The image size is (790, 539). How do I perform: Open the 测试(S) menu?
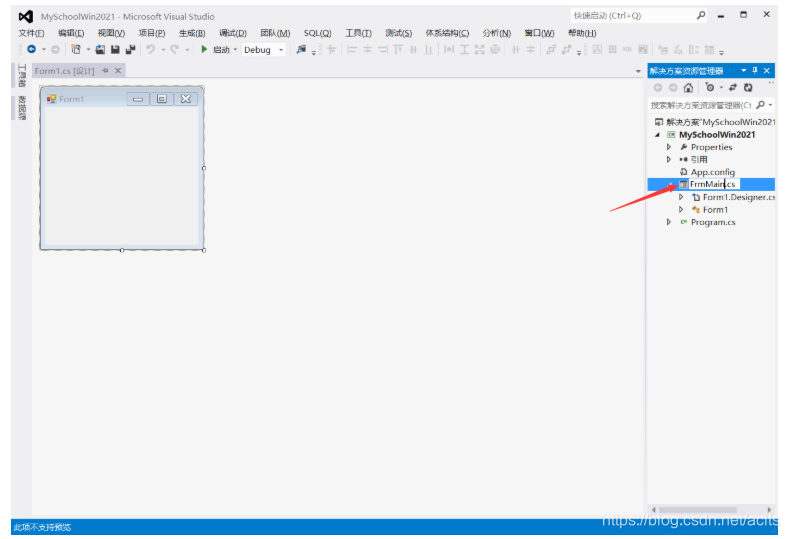(399, 33)
